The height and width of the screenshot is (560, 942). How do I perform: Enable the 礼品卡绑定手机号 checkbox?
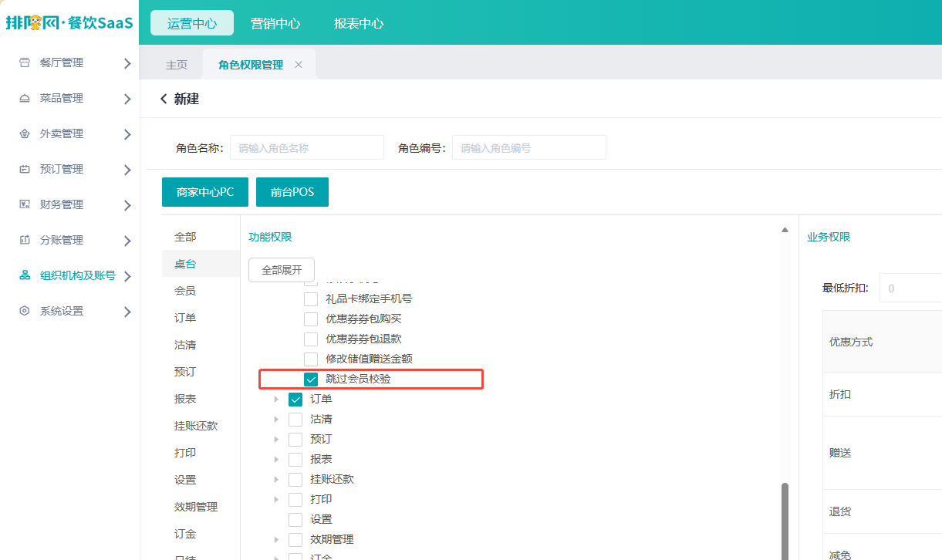pyautogui.click(x=311, y=299)
